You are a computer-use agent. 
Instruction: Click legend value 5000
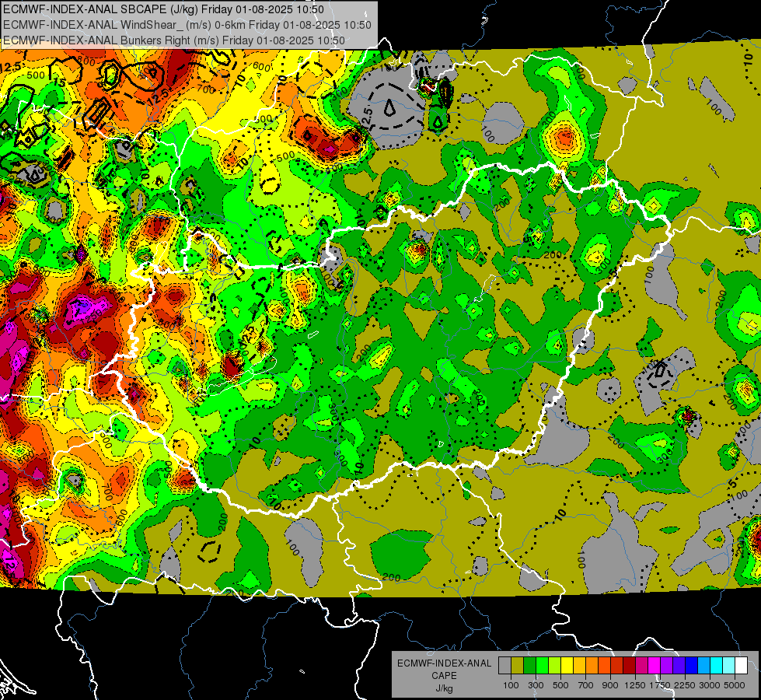pyautogui.click(x=735, y=685)
